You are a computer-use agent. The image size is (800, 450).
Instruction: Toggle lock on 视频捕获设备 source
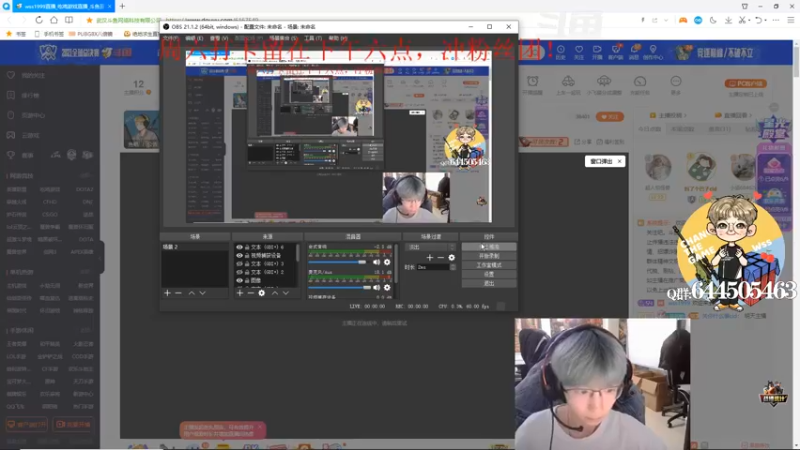247,255
